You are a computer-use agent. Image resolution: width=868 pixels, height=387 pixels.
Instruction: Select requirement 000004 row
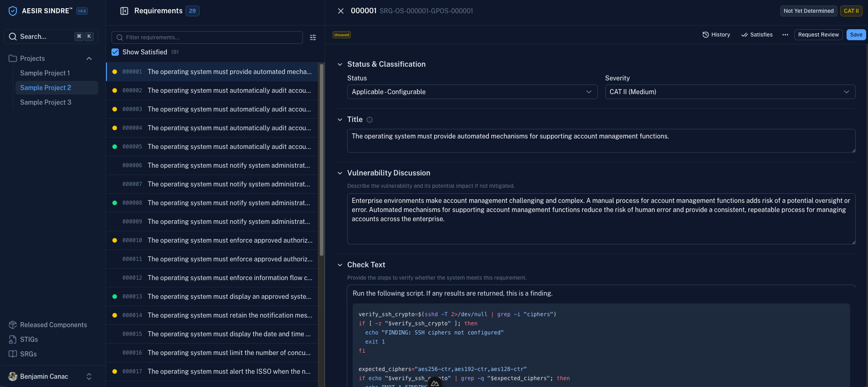(212, 128)
